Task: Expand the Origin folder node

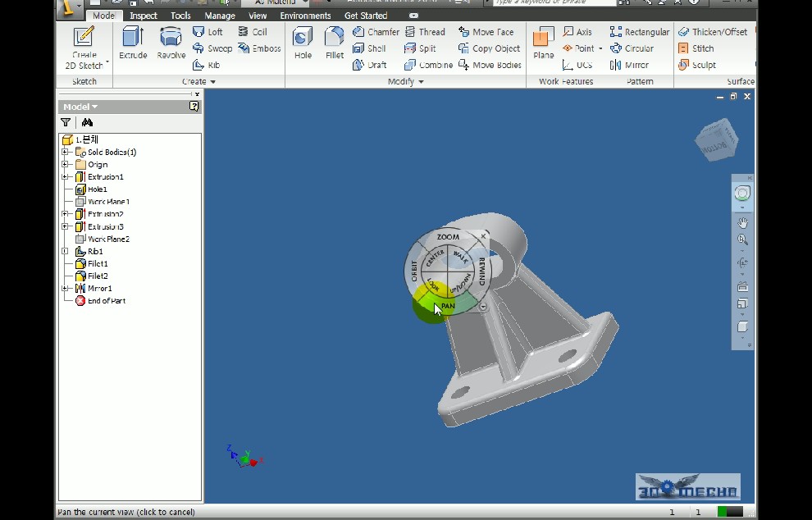Action: coord(65,164)
